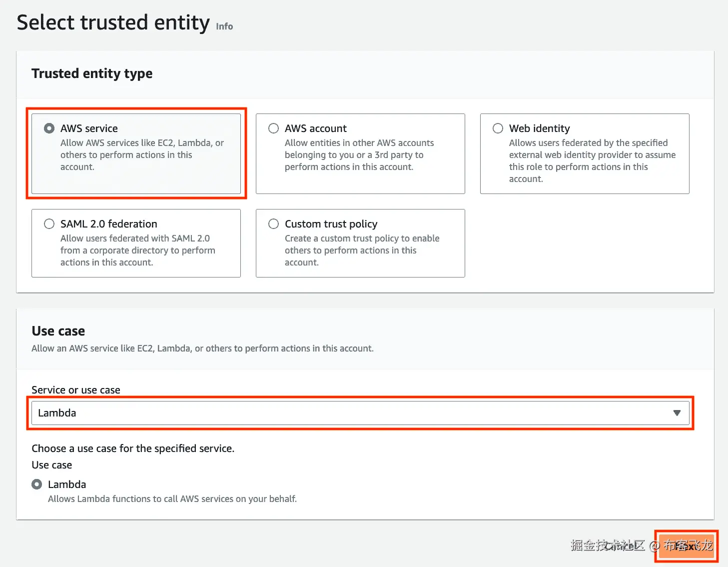Click the Select trusted entity page title

[113, 22]
